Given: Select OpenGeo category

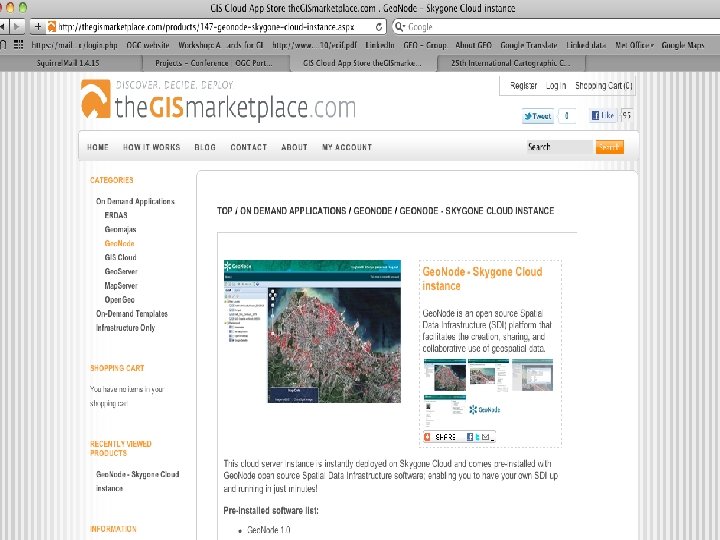Looking at the screenshot, I should tap(119, 299).
